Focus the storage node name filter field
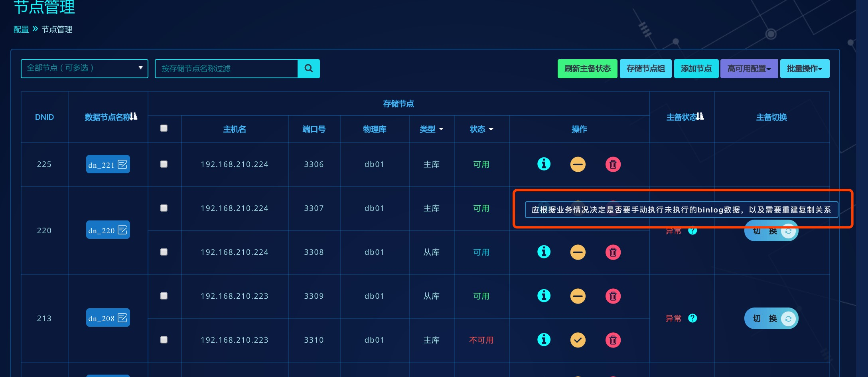This screenshot has width=868, height=377. click(x=226, y=68)
